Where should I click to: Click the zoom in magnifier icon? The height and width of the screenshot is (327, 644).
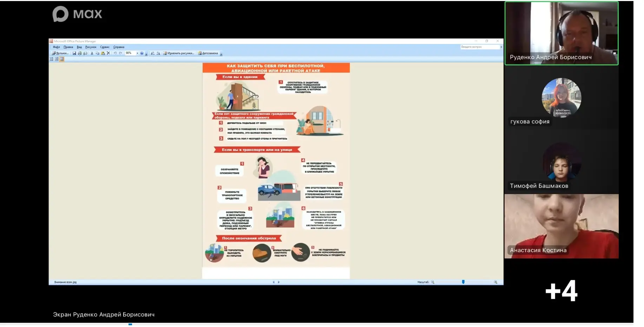pos(495,282)
